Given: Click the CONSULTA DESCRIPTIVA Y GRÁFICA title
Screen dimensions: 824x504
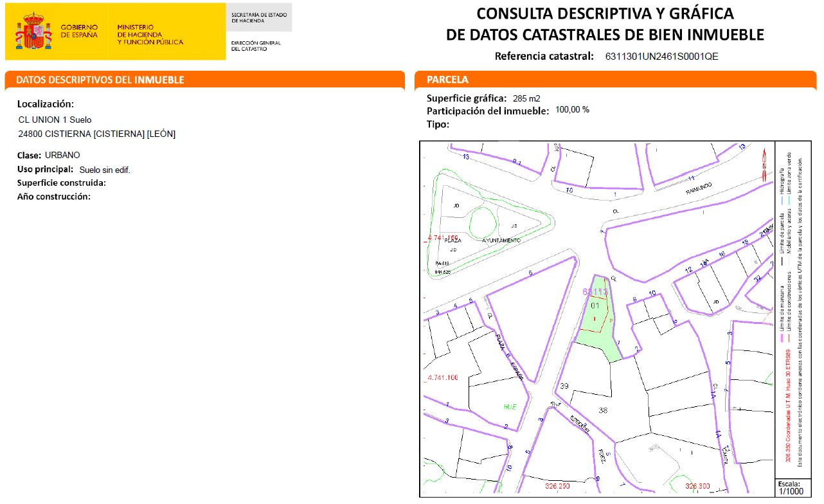Looking at the screenshot, I should pos(605,14).
